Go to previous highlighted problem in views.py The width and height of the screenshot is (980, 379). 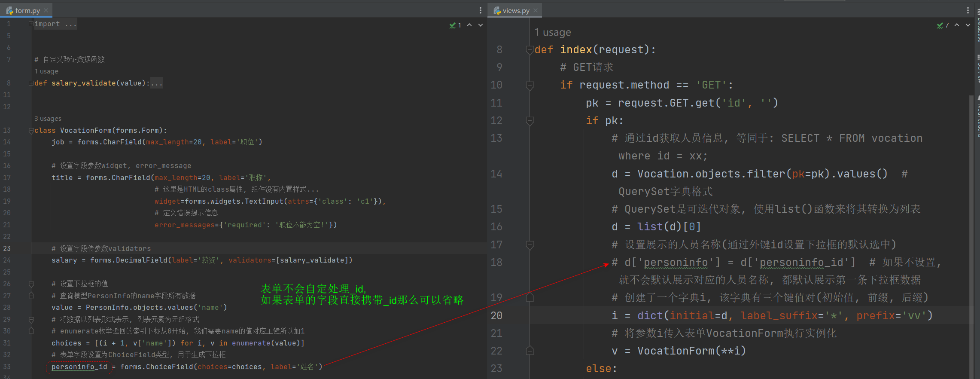pos(957,25)
